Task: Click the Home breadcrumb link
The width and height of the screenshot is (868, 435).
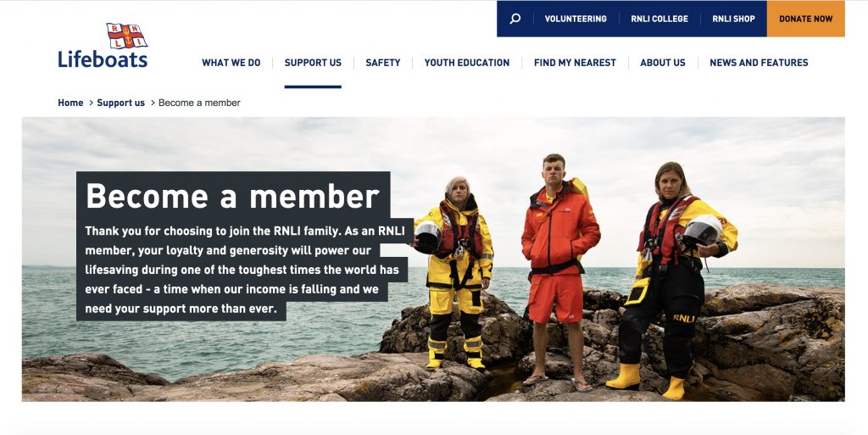Action: 70,103
